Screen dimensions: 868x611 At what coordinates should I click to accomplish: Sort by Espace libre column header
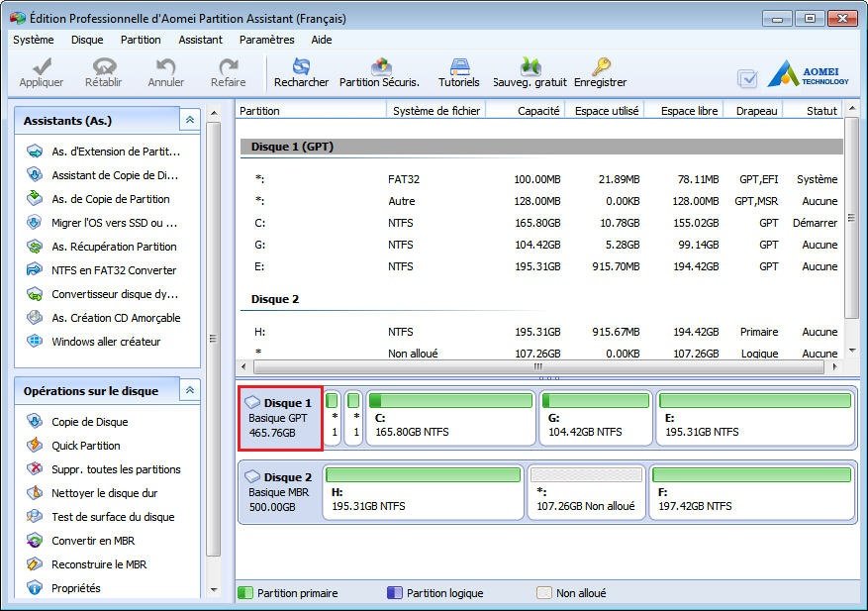pyautogui.click(x=684, y=111)
